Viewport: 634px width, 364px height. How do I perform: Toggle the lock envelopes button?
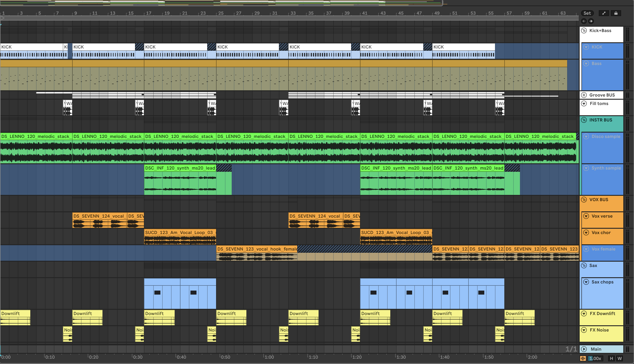(x=616, y=13)
